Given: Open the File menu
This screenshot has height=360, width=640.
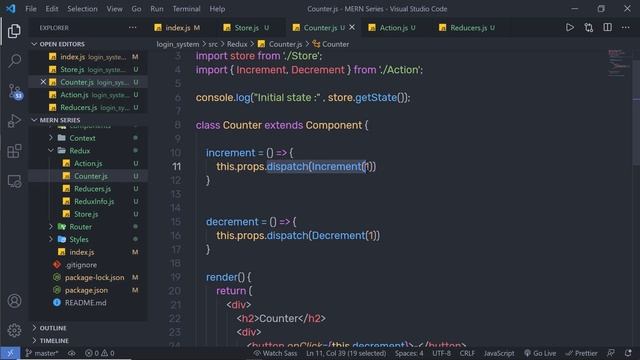Looking at the screenshot, I should (31, 9).
